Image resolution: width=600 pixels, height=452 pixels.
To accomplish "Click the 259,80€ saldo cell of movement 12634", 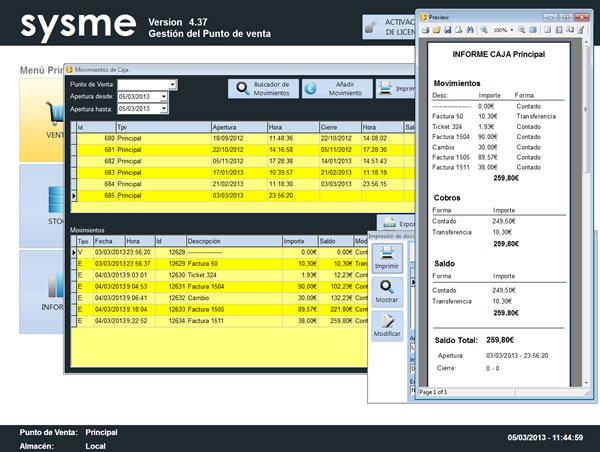I will click(x=336, y=321).
